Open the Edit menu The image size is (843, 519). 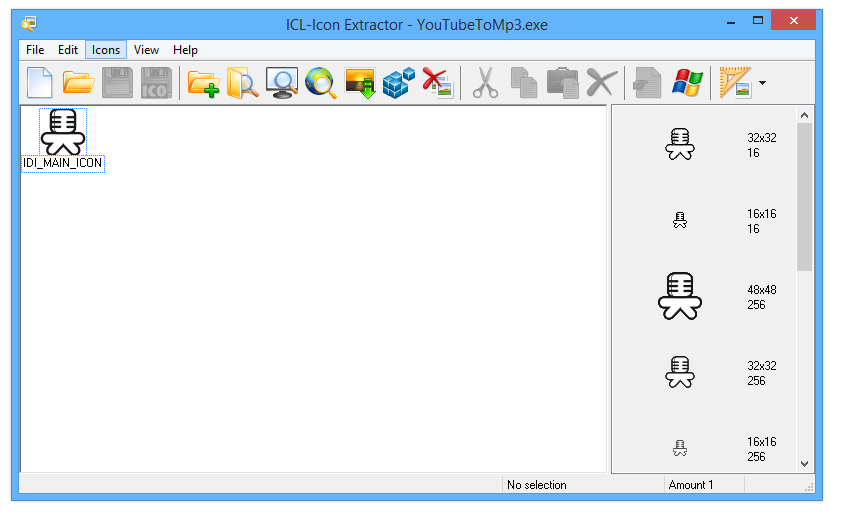[68, 50]
